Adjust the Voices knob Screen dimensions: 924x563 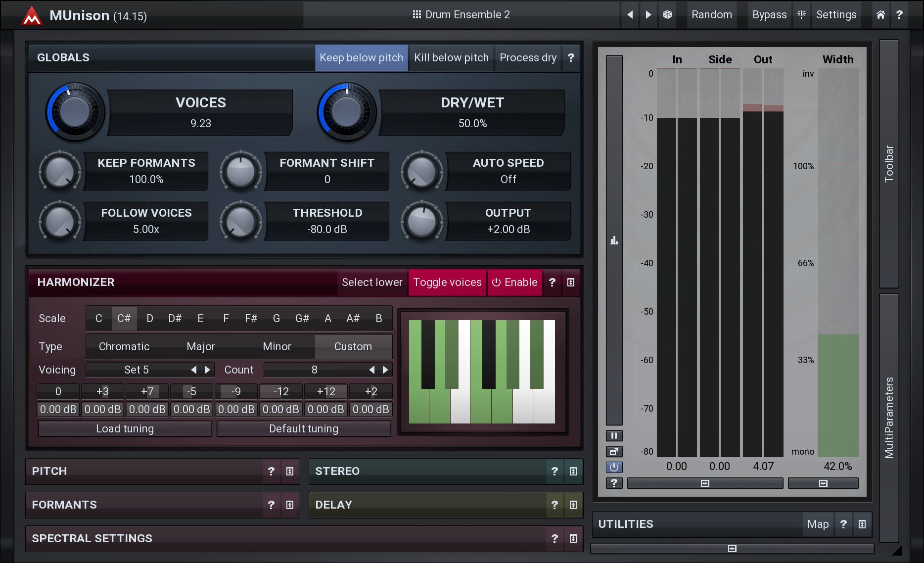click(75, 112)
